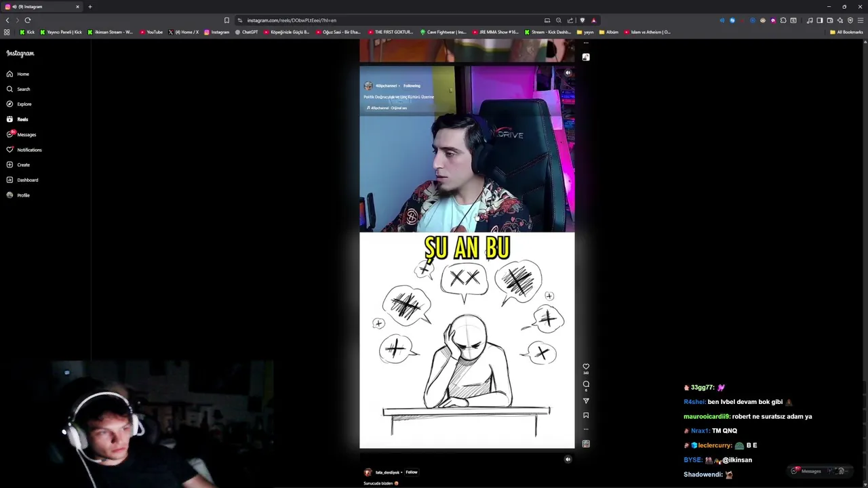Click the 40ipchannel profile avatar
The image size is (868, 488).
368,86
